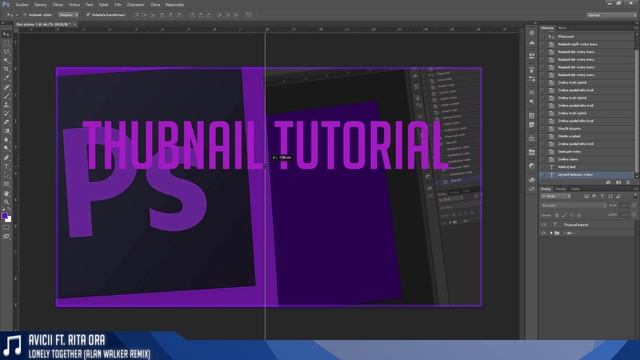Open the Character panel dock icon
The width and height of the screenshot is (640, 360).
pos(531,92)
